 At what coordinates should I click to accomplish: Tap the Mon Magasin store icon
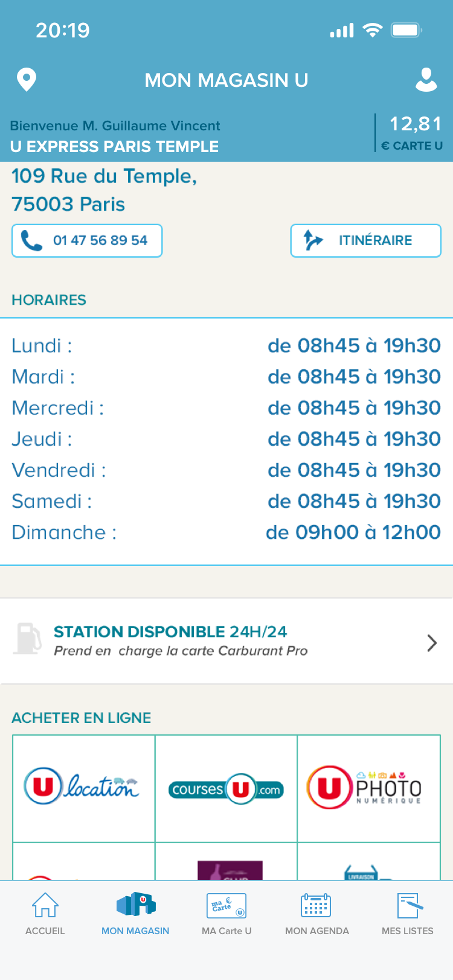tap(136, 905)
